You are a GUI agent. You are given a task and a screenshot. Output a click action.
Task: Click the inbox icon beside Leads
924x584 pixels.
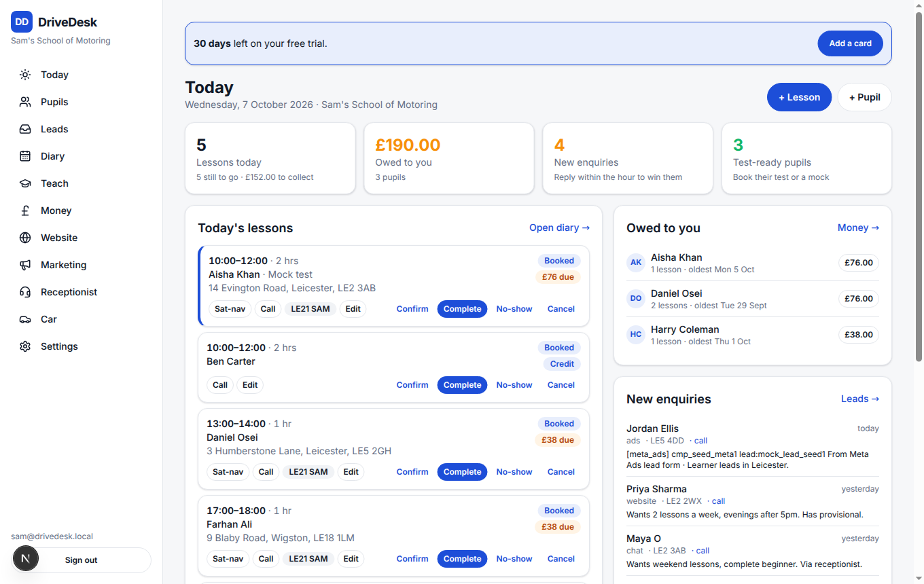pos(25,129)
